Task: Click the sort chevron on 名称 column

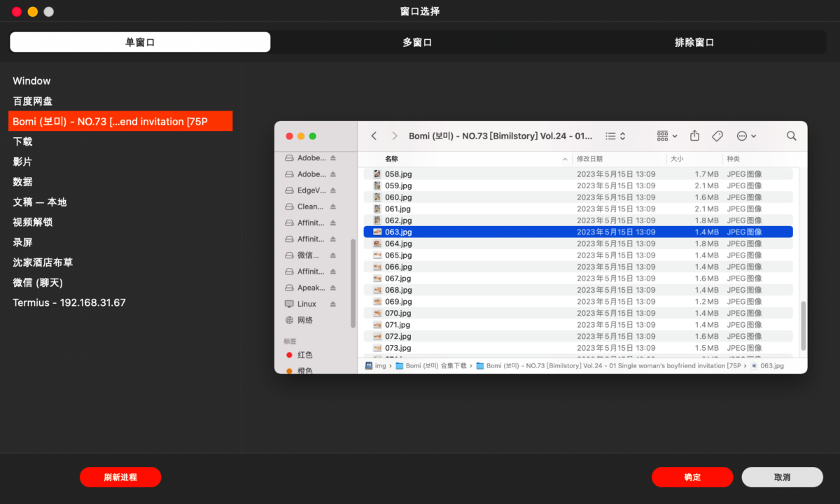Action: click(566, 159)
